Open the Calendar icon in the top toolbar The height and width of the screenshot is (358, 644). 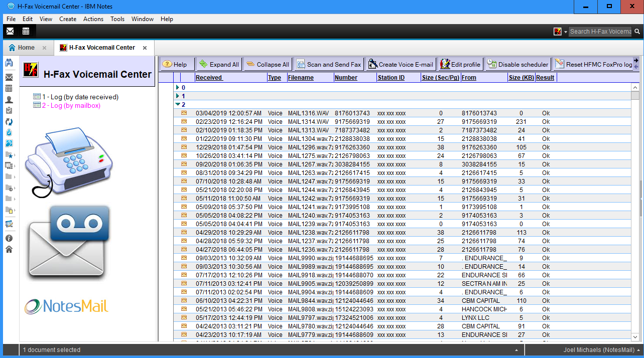click(26, 31)
